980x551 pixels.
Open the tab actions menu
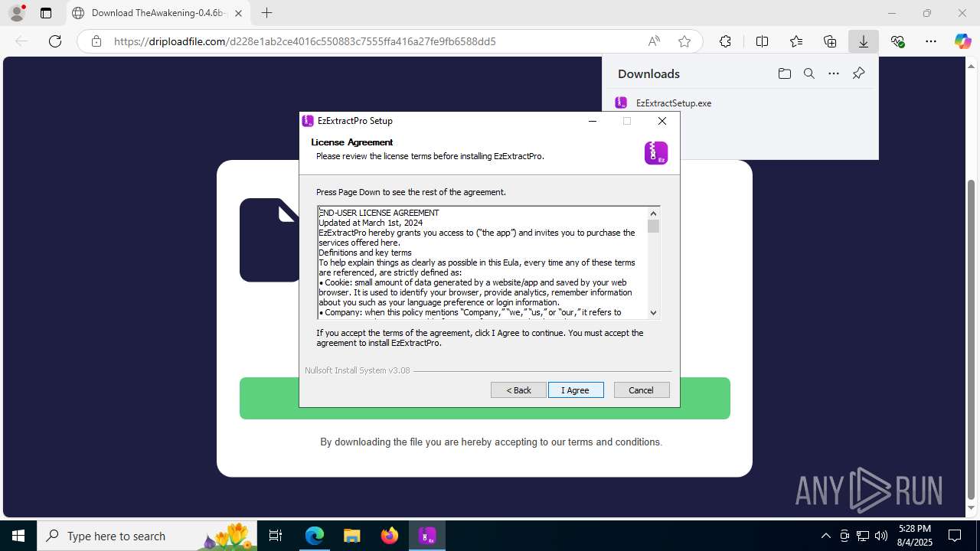46,13
